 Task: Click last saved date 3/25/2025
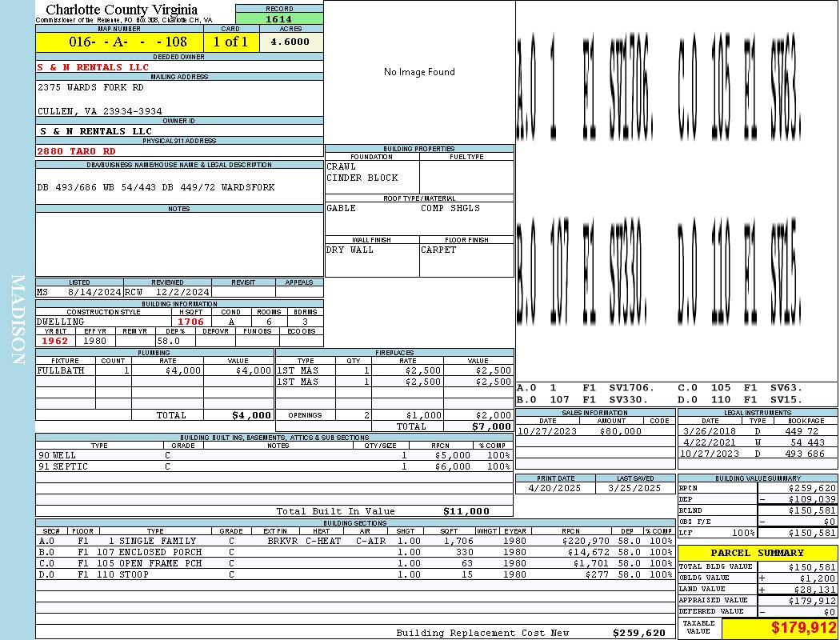point(634,489)
